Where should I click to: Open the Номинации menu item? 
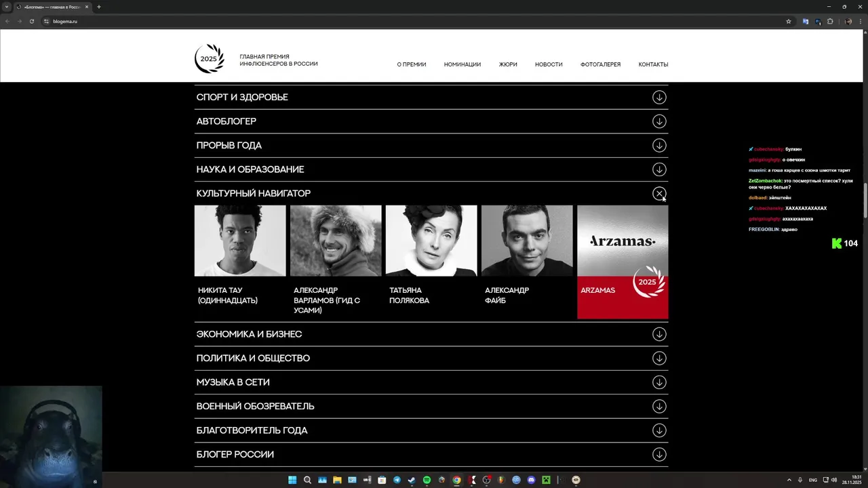tap(462, 64)
